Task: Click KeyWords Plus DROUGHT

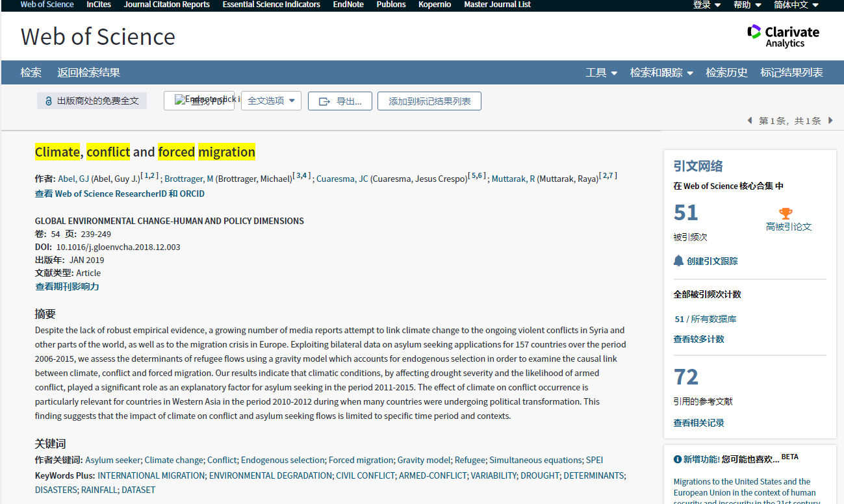Action: [540, 475]
